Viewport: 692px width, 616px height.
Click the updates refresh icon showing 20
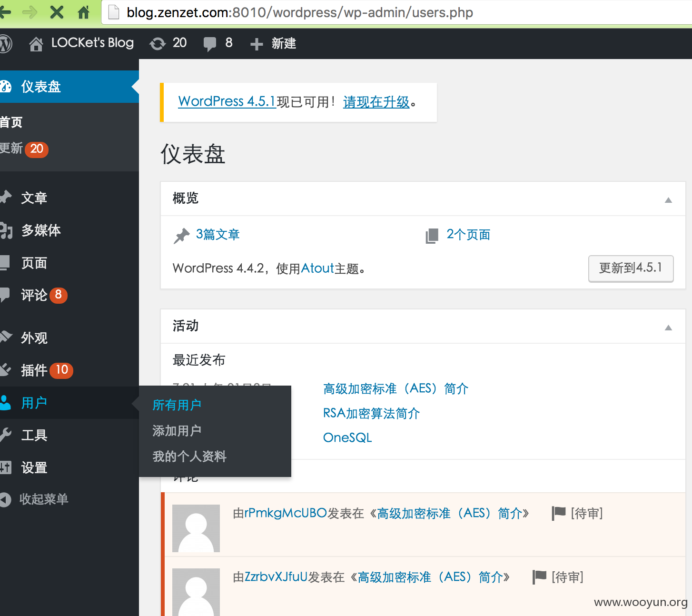point(158,44)
